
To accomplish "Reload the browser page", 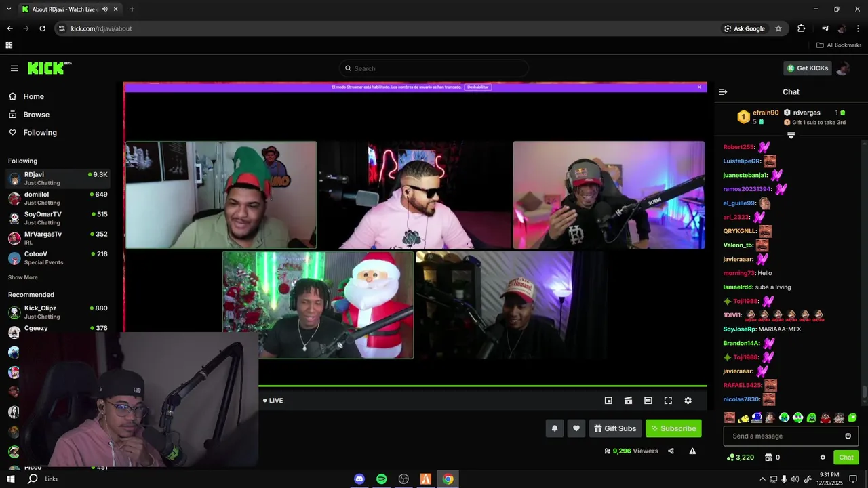I will pyautogui.click(x=42, y=28).
